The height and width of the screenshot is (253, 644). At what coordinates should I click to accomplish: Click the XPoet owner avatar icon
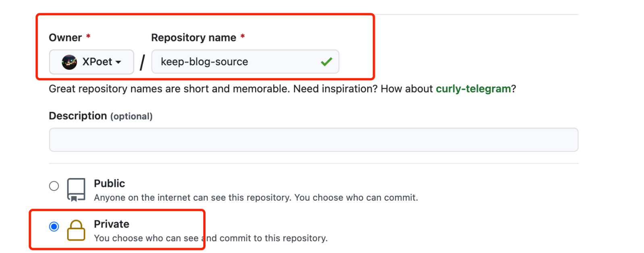tap(69, 62)
